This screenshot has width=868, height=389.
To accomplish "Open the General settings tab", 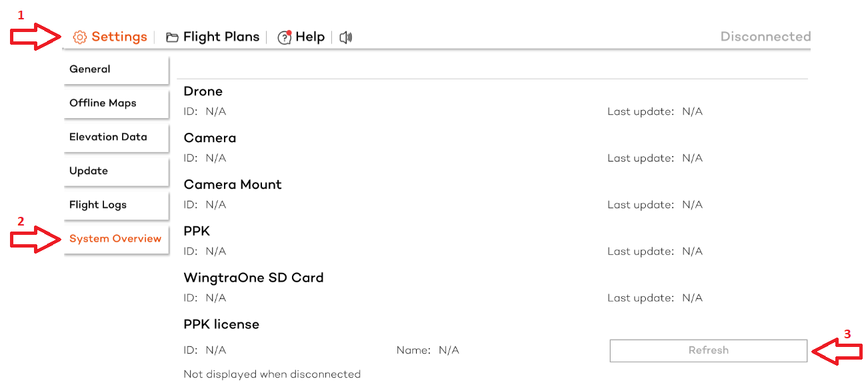I will pyautogui.click(x=116, y=69).
